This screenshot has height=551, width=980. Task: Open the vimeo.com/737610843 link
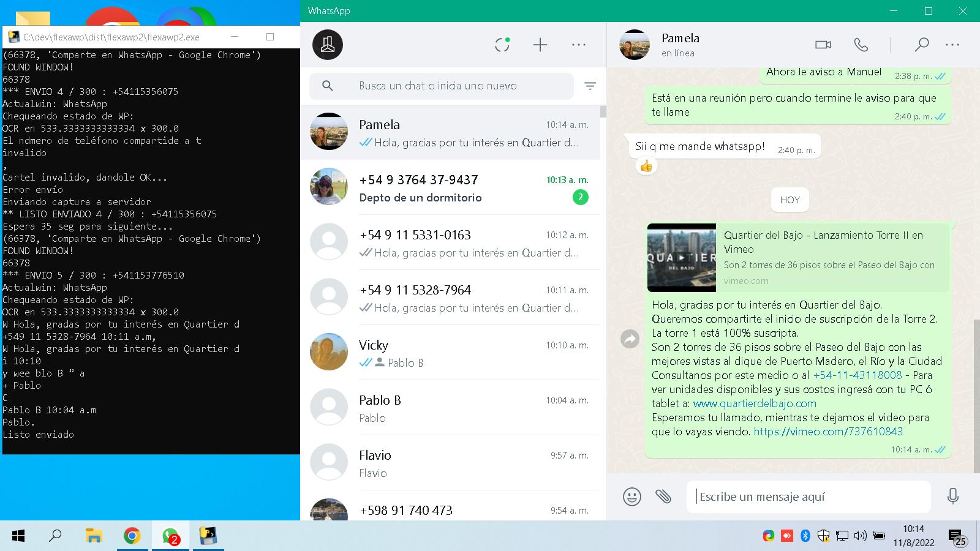(828, 432)
